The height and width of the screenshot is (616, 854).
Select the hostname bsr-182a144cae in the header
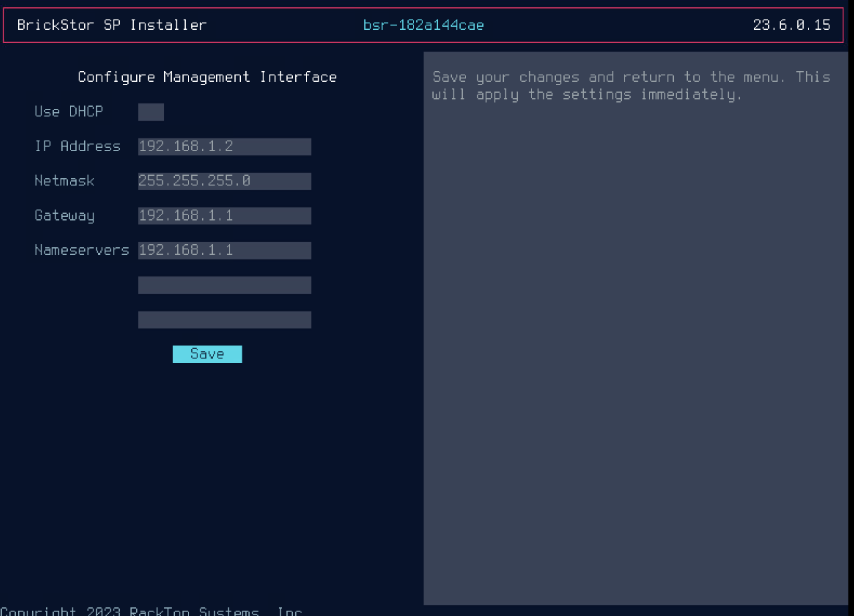click(423, 25)
